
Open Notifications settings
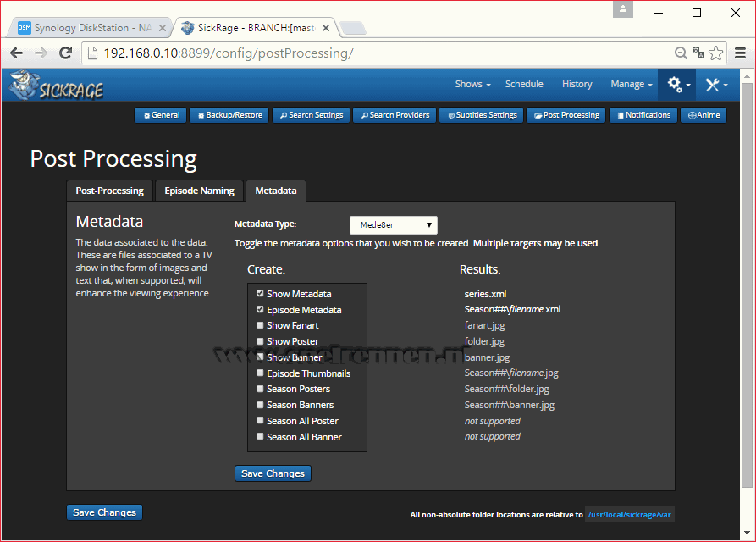coord(643,115)
